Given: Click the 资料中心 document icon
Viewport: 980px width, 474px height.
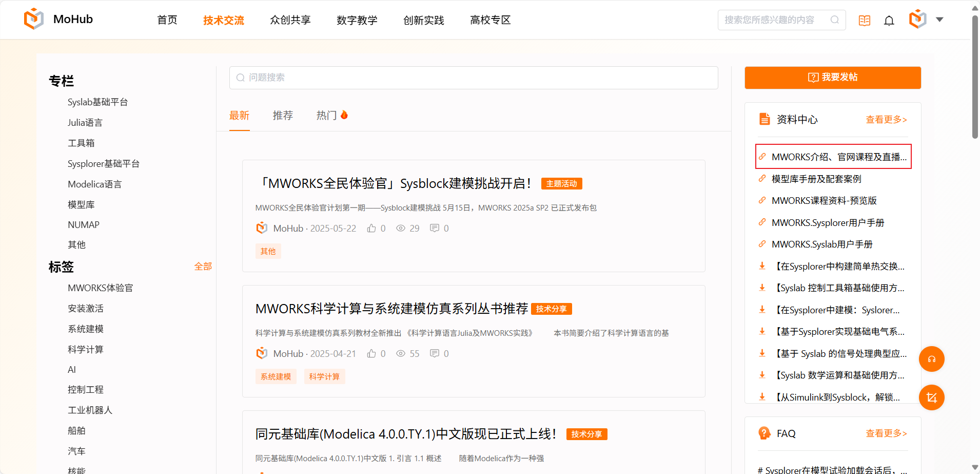Looking at the screenshot, I should pos(765,119).
